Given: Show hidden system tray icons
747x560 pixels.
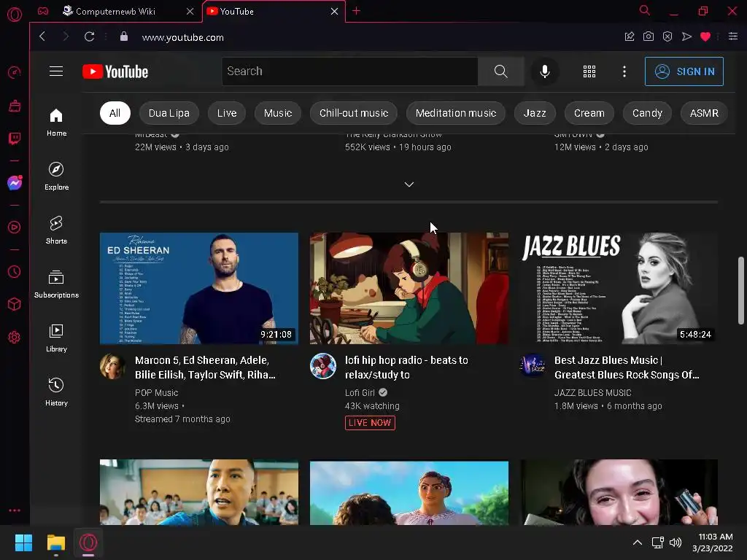Looking at the screenshot, I should (x=637, y=542).
